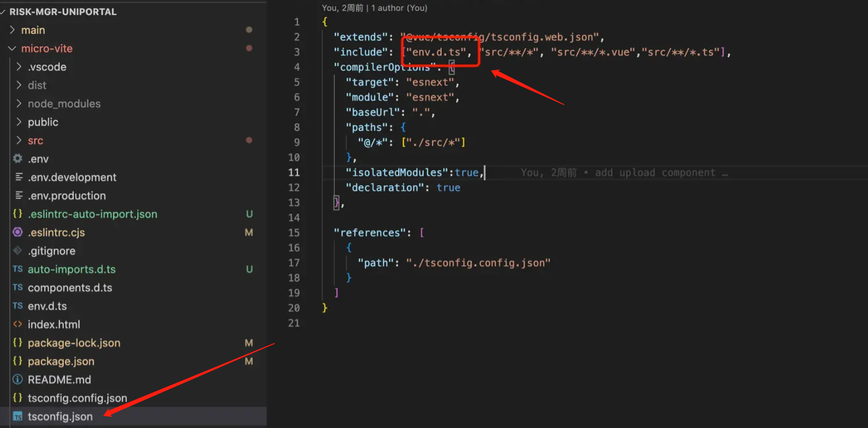Click the "isolatedModules" key
Screen dimensions: 868x428
tap(397, 173)
